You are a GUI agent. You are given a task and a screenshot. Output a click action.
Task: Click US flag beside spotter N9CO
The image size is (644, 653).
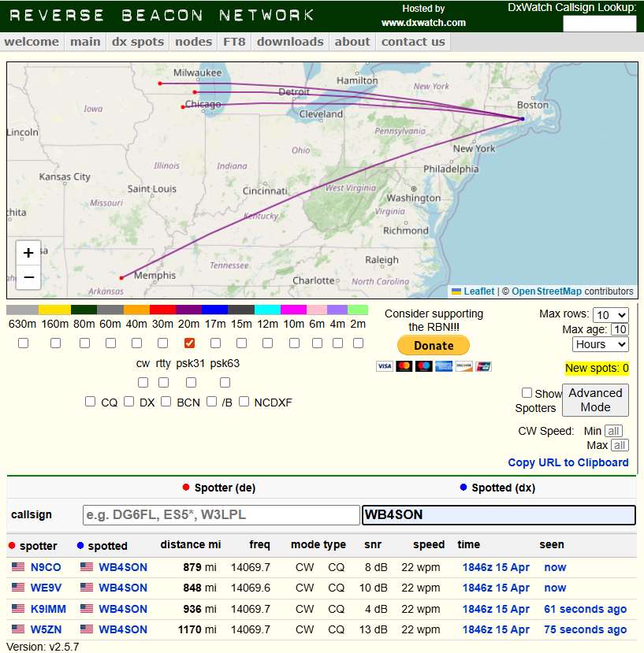[18, 567]
